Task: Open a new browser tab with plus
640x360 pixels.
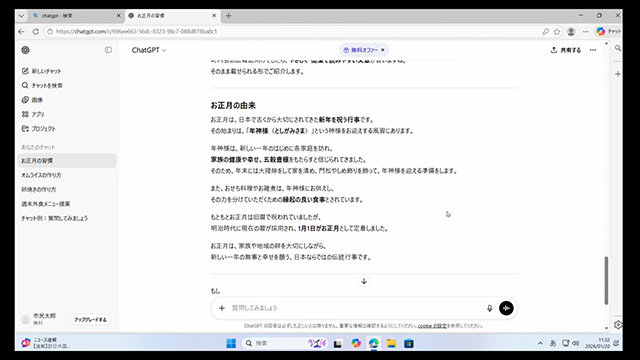Action: tap(229, 16)
